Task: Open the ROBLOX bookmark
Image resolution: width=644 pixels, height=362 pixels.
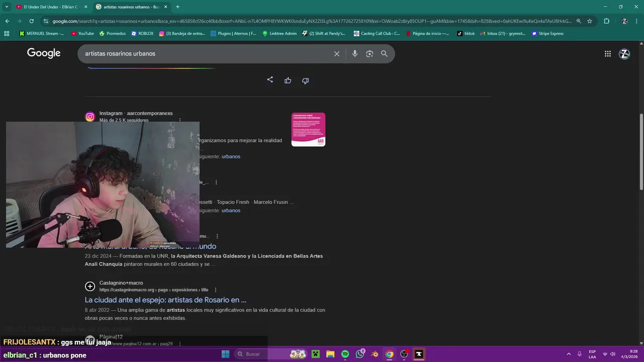Action: coord(142,34)
